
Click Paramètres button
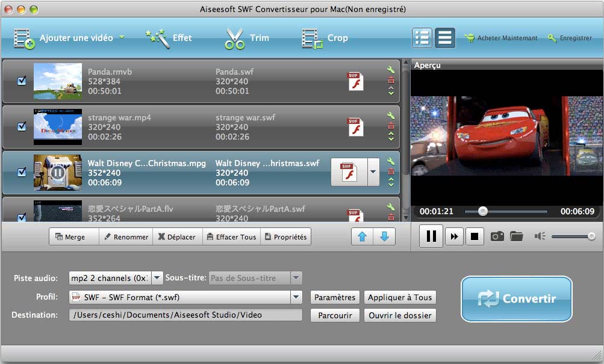point(335,297)
